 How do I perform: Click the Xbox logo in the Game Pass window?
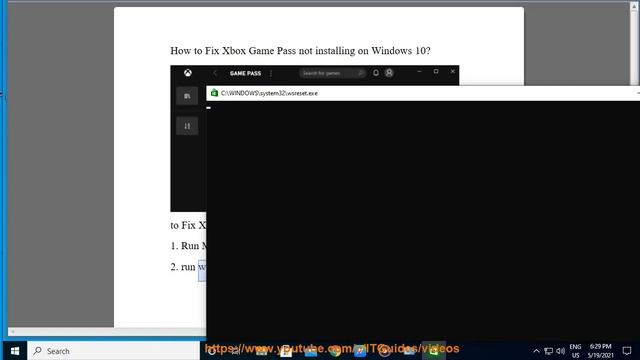pos(187,73)
